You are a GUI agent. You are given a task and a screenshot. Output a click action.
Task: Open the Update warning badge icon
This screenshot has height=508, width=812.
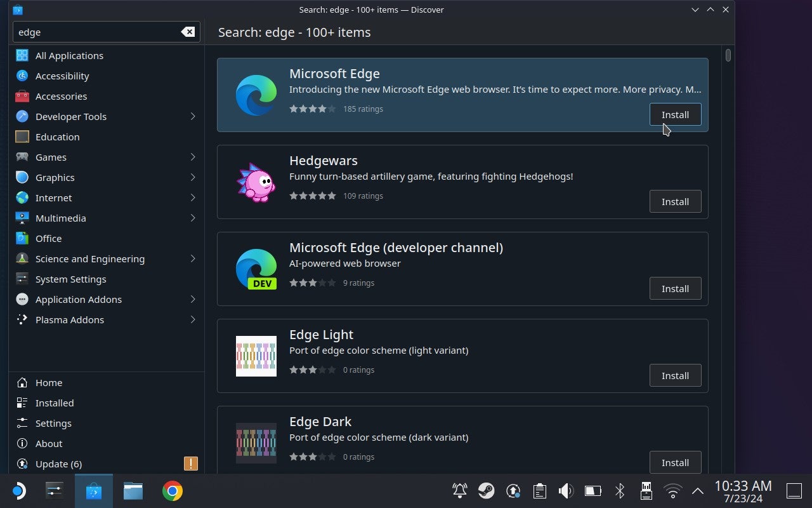(190, 464)
